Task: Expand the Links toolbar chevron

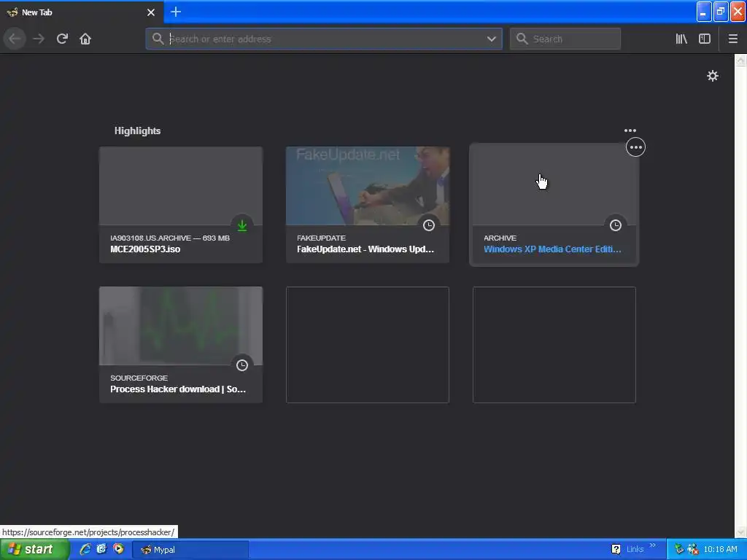Action: [x=653, y=545]
